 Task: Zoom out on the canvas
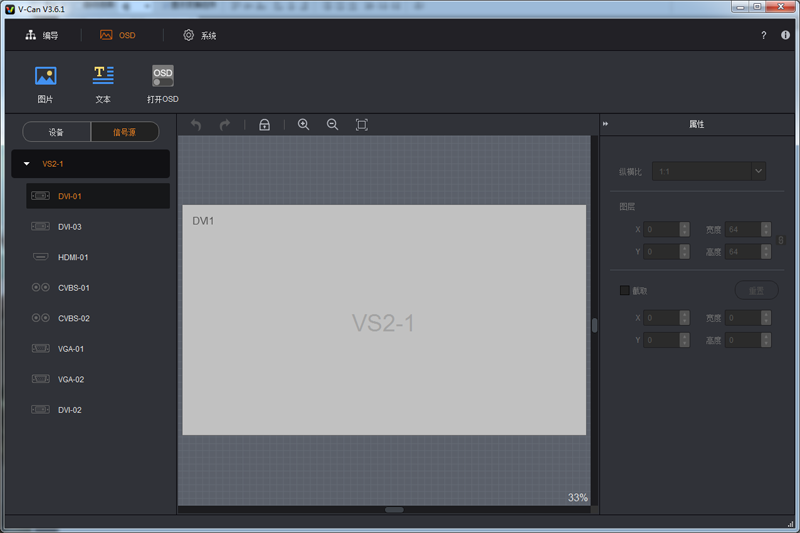[x=332, y=125]
